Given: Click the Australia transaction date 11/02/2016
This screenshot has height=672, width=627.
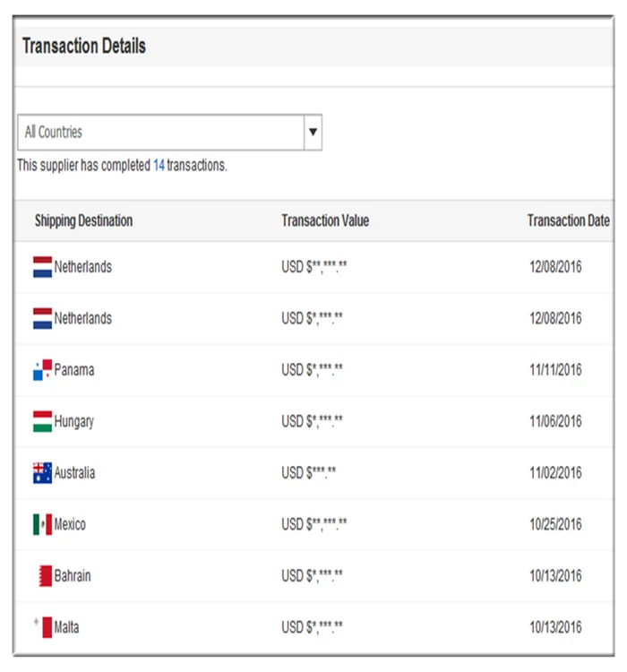Looking at the screenshot, I should coord(555,473).
